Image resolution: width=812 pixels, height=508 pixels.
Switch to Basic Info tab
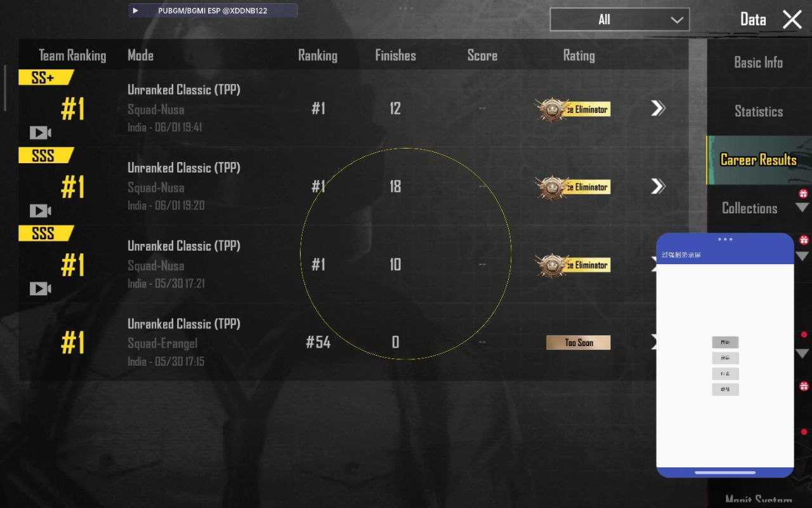tap(758, 62)
